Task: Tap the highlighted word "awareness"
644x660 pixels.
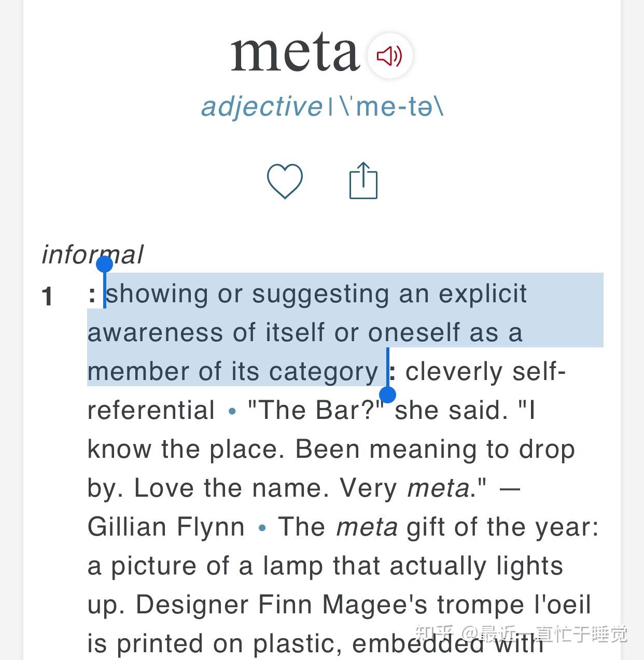Action: [x=156, y=332]
